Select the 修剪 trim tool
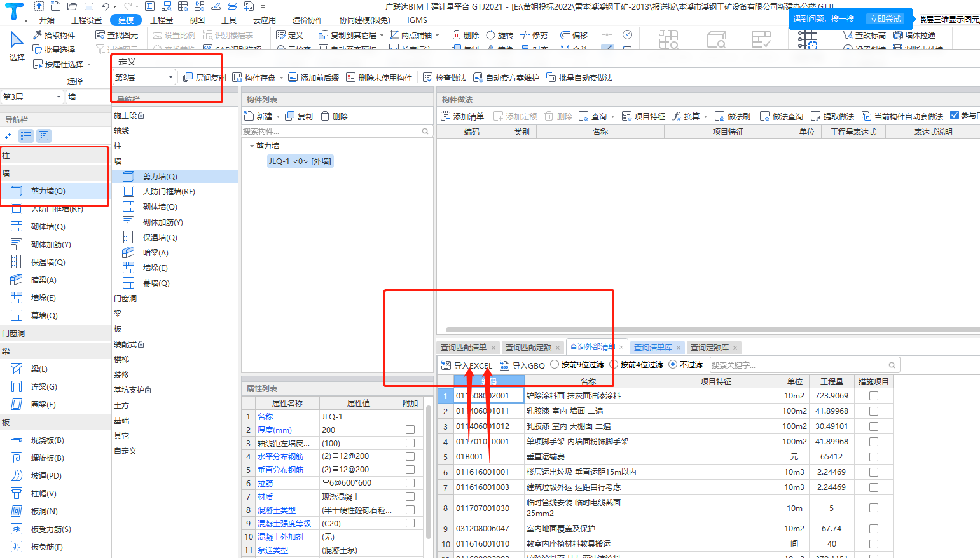980x558 pixels. tap(534, 35)
